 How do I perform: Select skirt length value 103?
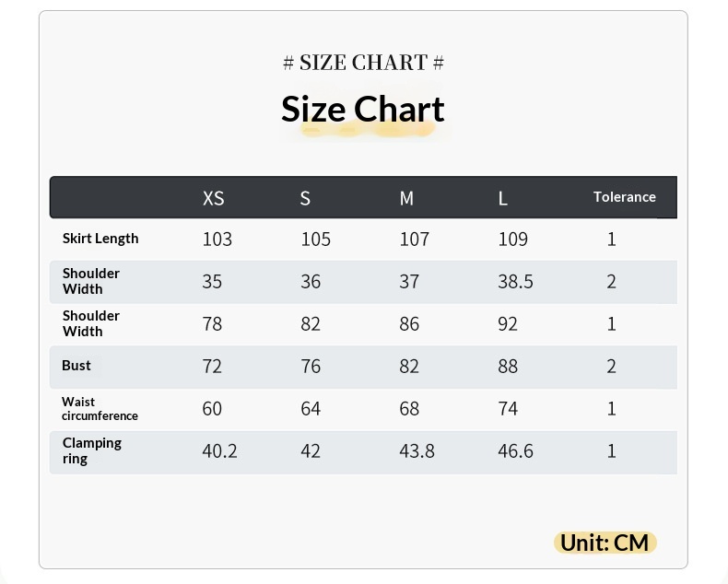(x=217, y=239)
